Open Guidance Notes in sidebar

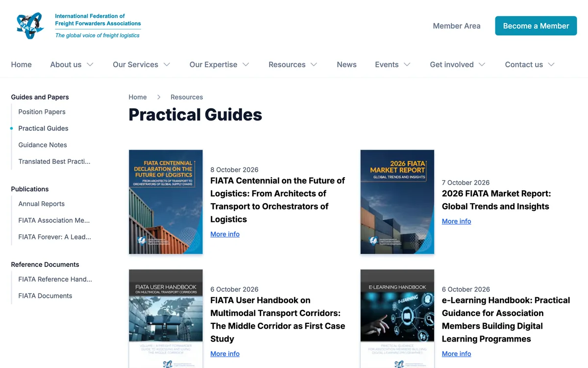[43, 145]
